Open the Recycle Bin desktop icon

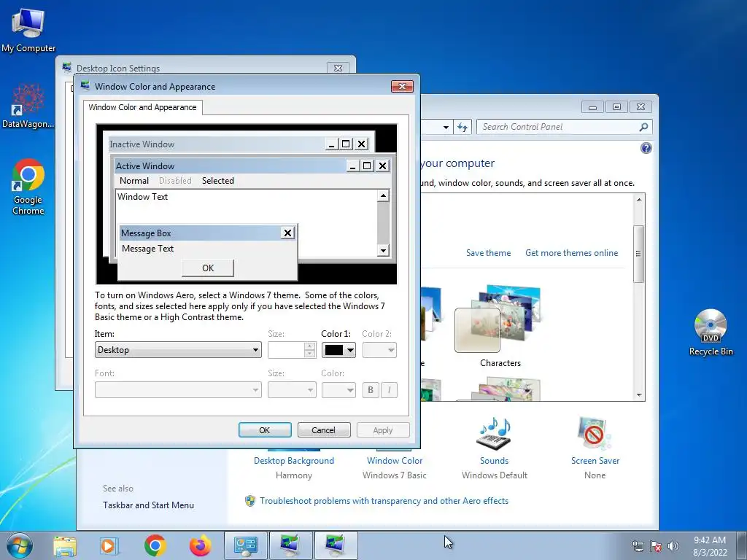711,332
